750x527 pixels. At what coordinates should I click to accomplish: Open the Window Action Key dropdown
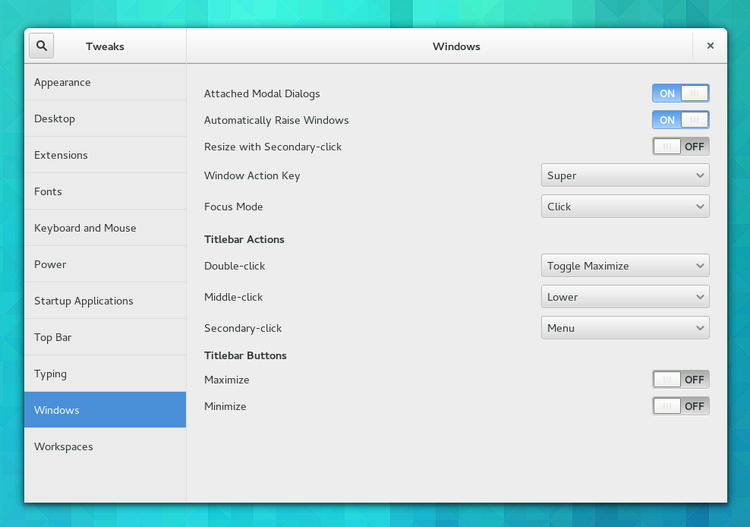point(625,176)
